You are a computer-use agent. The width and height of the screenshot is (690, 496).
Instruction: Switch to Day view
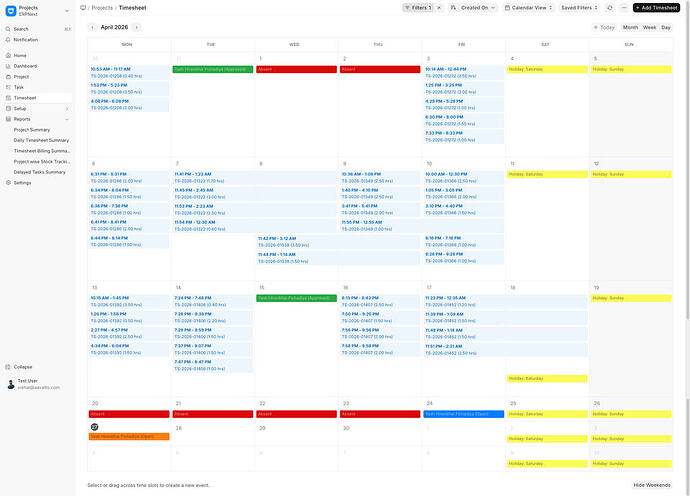(666, 27)
